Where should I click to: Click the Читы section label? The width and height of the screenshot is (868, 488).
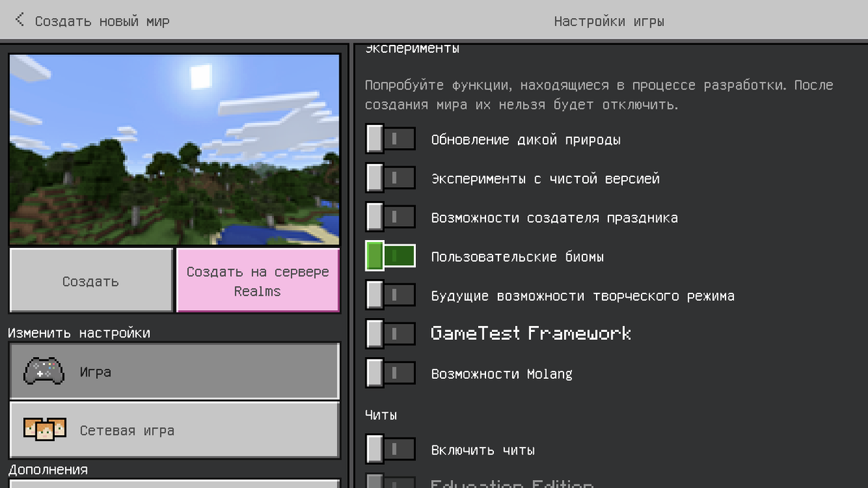click(x=381, y=415)
